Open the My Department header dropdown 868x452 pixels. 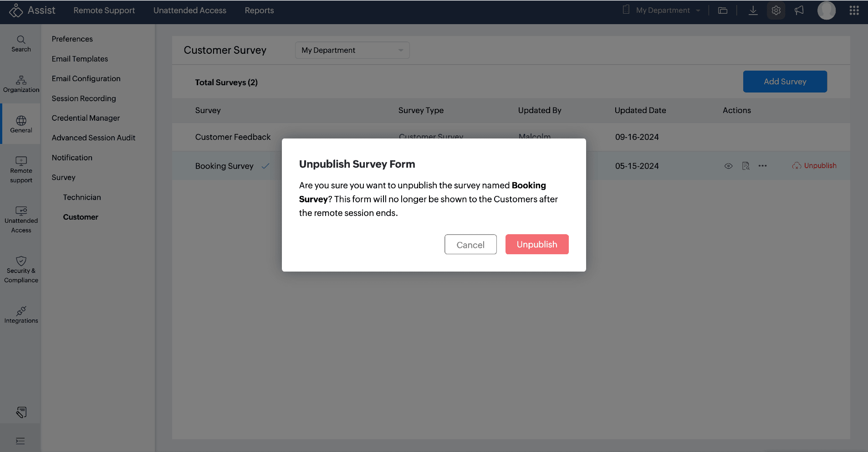coord(663,10)
